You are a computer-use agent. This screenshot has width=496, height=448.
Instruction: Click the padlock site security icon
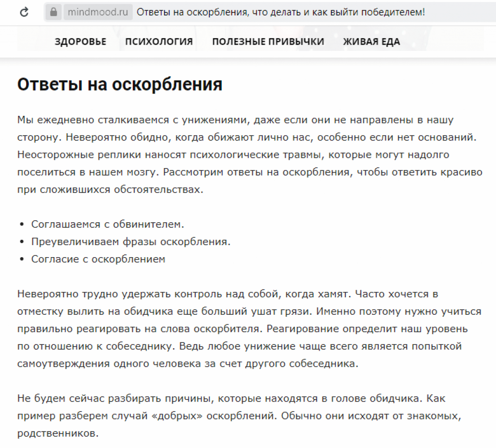[x=54, y=12]
